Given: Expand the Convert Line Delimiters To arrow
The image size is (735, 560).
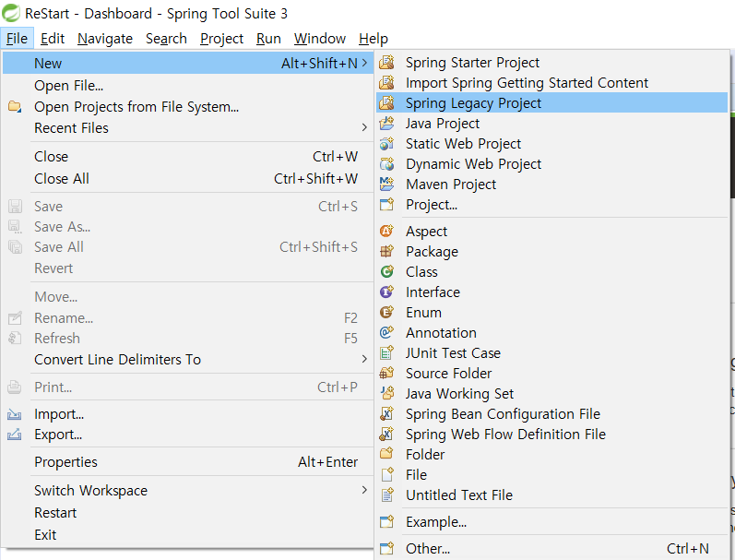Looking at the screenshot, I should point(364,359).
